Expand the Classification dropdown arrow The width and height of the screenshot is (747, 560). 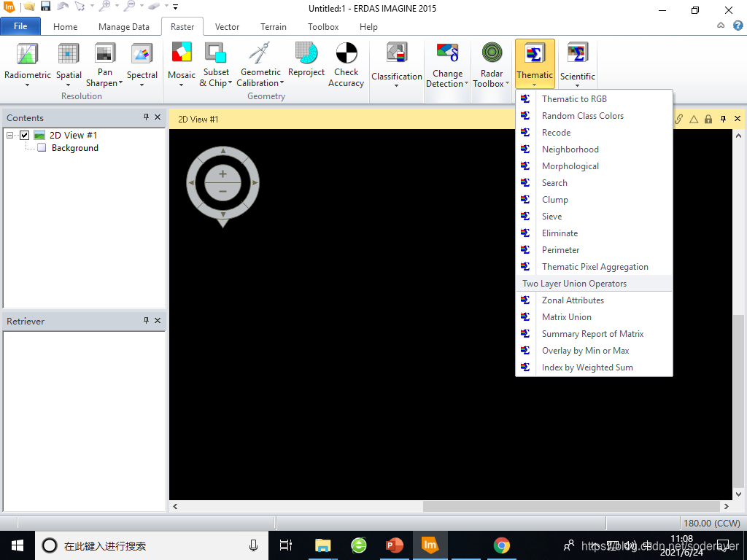(396, 86)
